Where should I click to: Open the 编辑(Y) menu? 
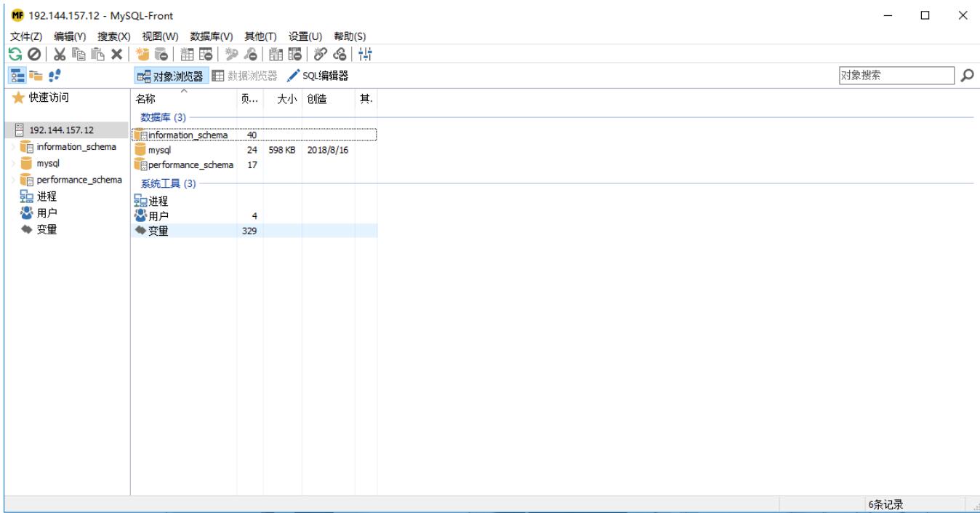(71, 36)
